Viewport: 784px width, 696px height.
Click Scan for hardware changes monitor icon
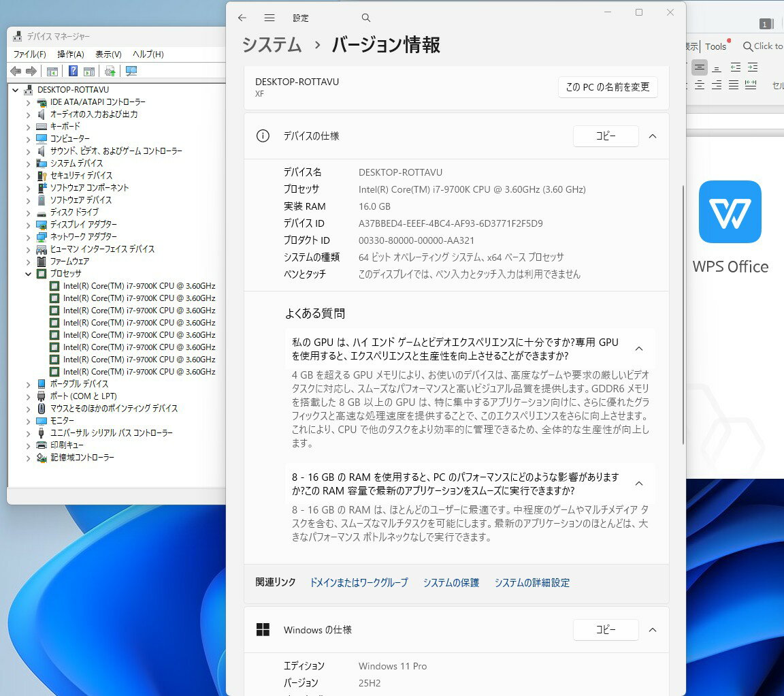(x=131, y=72)
